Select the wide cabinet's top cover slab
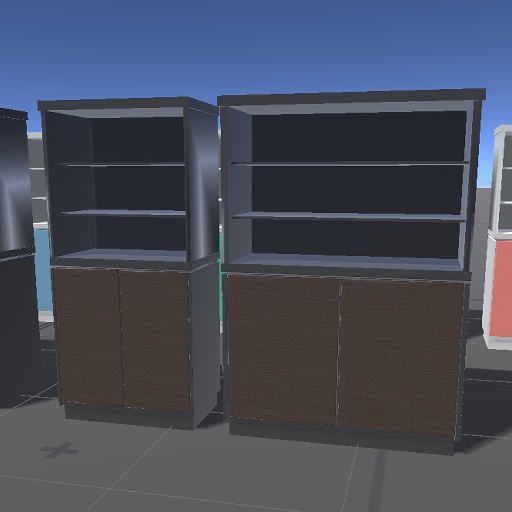The width and height of the screenshot is (512, 512). click(x=351, y=97)
